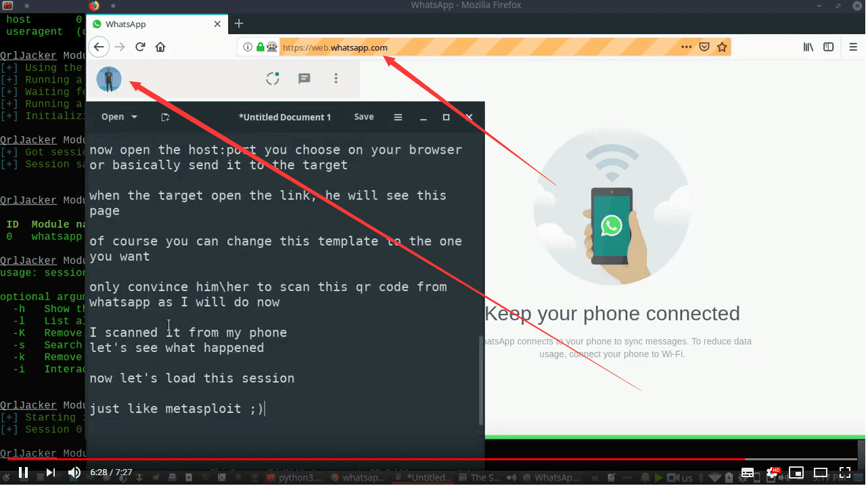Screen dimensions: 868x486
Task: Save page to Pocket
Action: pos(704,47)
